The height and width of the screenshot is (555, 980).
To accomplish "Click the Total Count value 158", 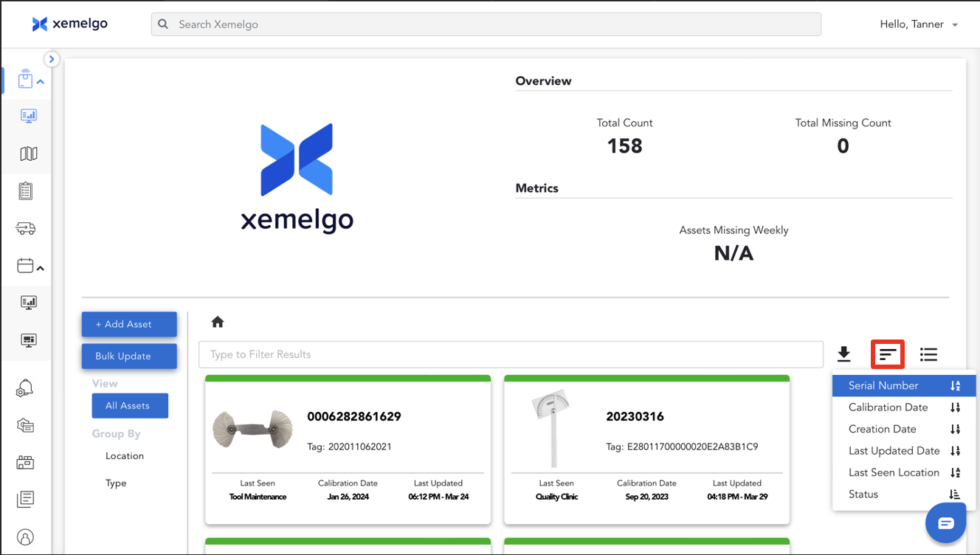I will point(624,146).
